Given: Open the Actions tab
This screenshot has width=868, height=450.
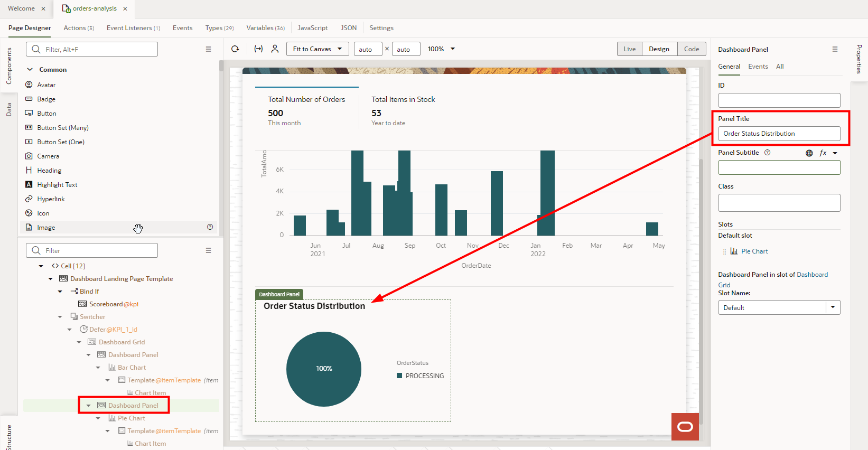Looking at the screenshot, I should pos(79,28).
